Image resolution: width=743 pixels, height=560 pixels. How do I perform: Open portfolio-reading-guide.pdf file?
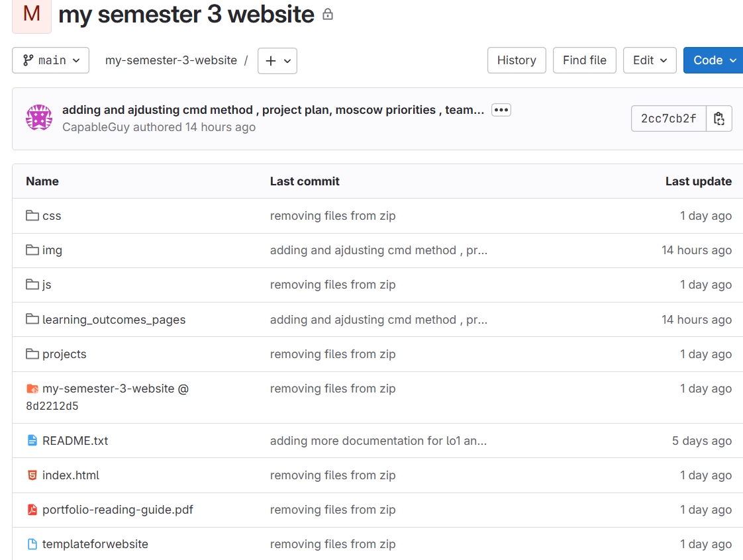click(117, 510)
